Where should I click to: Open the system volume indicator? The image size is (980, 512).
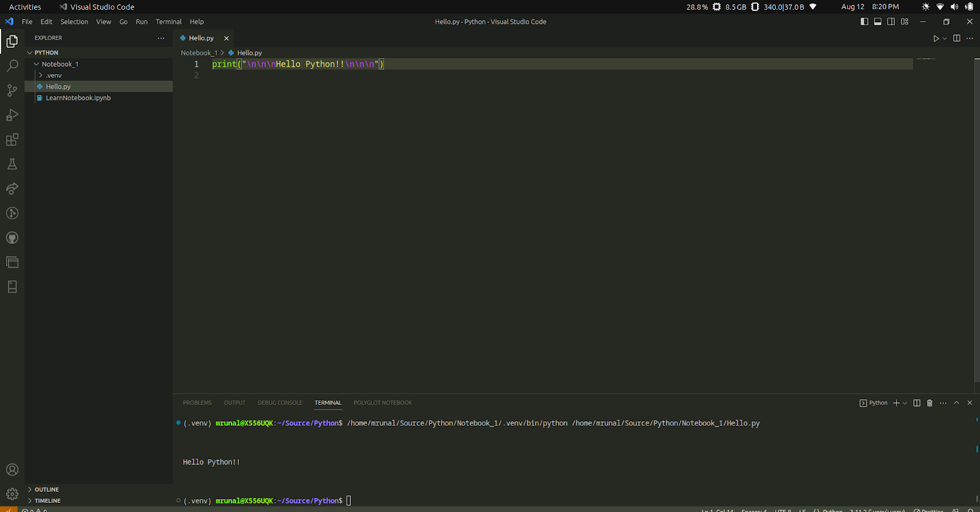click(954, 7)
